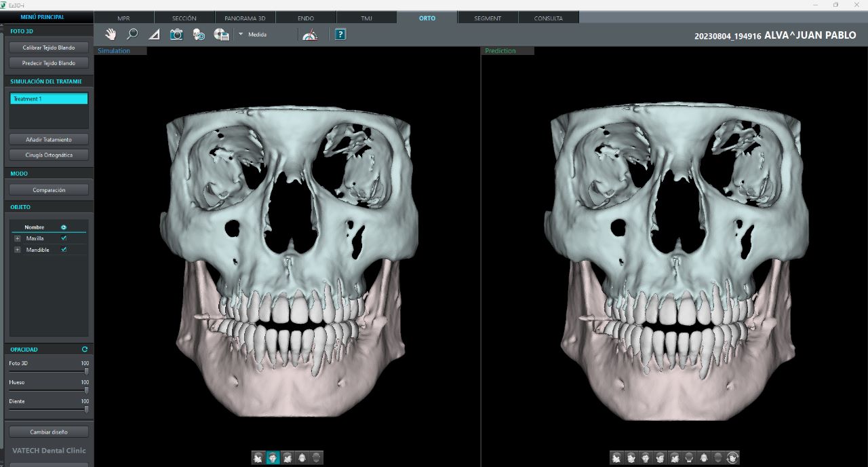Click Añadir Tratamiento button
Image resolution: width=868 pixels, height=467 pixels.
click(49, 139)
